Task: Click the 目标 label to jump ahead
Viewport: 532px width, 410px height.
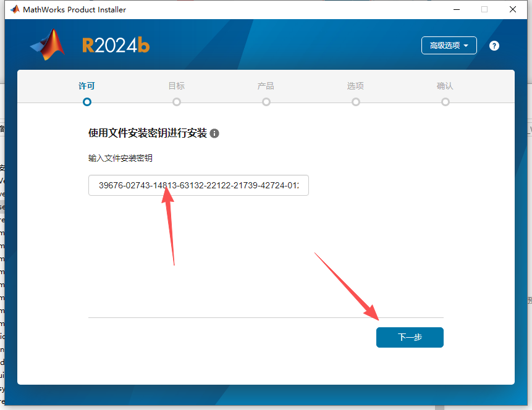Action: 176,86
